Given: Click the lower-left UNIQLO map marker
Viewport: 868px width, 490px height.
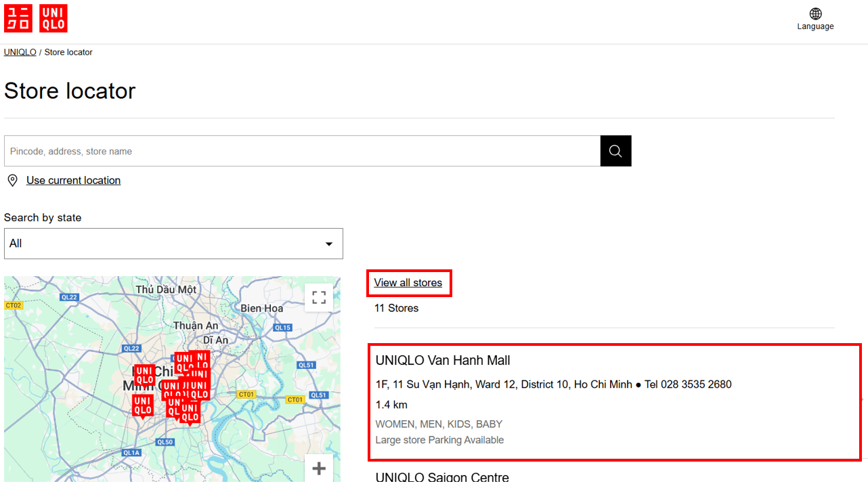Looking at the screenshot, I should (142, 405).
